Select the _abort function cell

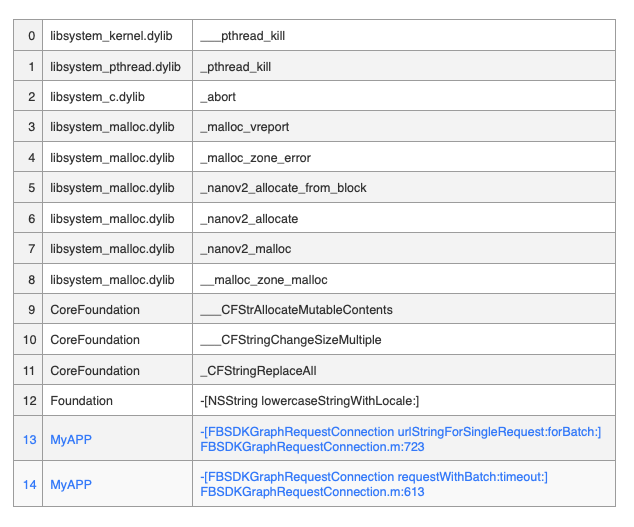click(x=404, y=97)
